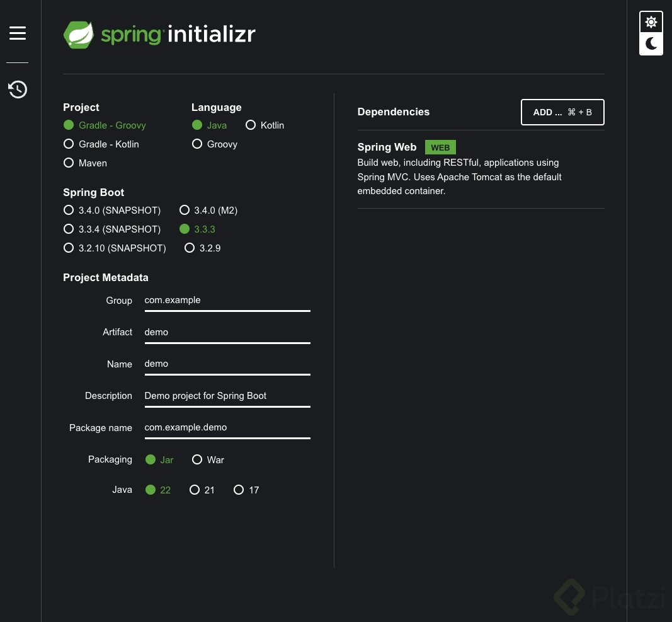Set packaging to War

208,460
